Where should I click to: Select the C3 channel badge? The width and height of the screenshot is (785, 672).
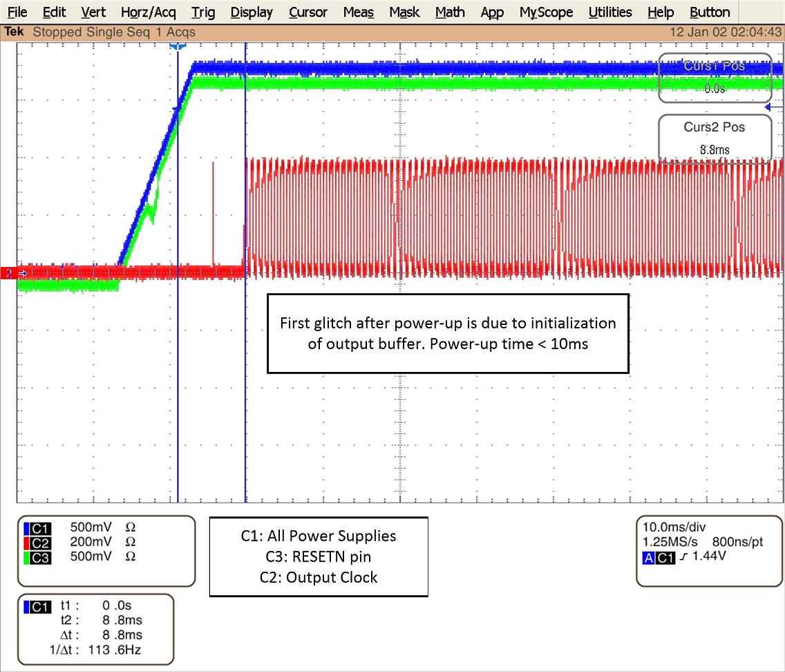coord(38,557)
